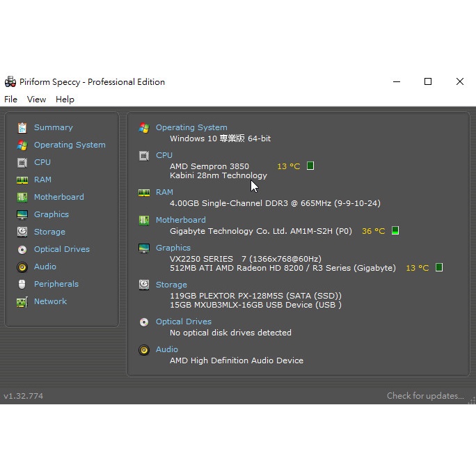Click the Operating System Windows flag sidebar icon
This screenshot has height=476, width=476.
[x=22, y=145]
